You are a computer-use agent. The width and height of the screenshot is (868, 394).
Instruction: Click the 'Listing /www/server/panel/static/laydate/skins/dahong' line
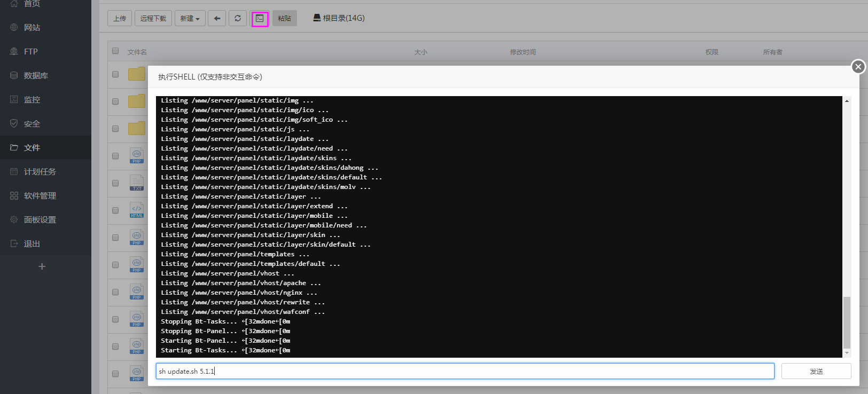[x=270, y=168]
